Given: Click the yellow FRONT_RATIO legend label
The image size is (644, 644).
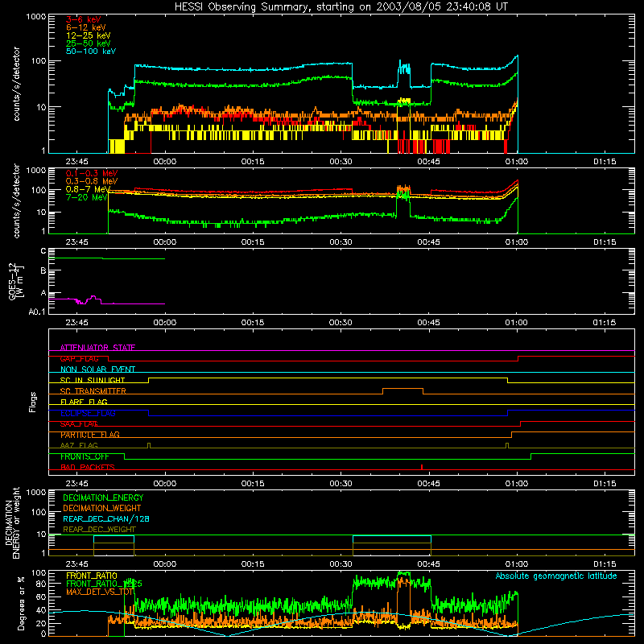Looking at the screenshot, I should 92,576.
